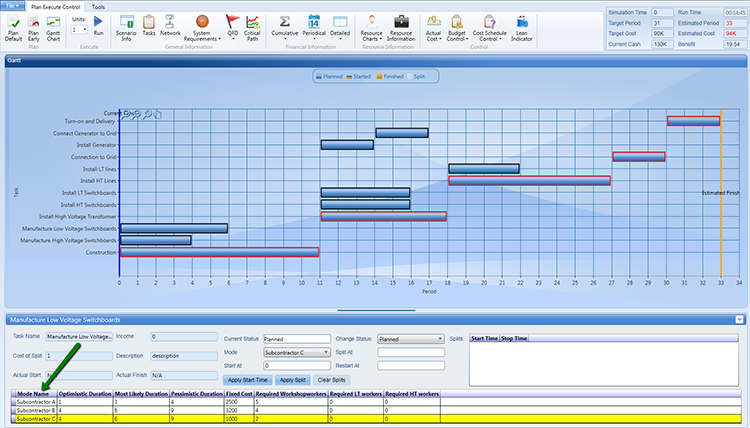Select the highlighted Subcontractor C row

pyautogui.click(x=376, y=418)
